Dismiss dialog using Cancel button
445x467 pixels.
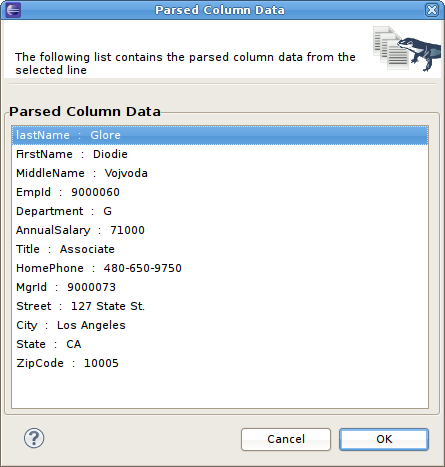(286, 439)
